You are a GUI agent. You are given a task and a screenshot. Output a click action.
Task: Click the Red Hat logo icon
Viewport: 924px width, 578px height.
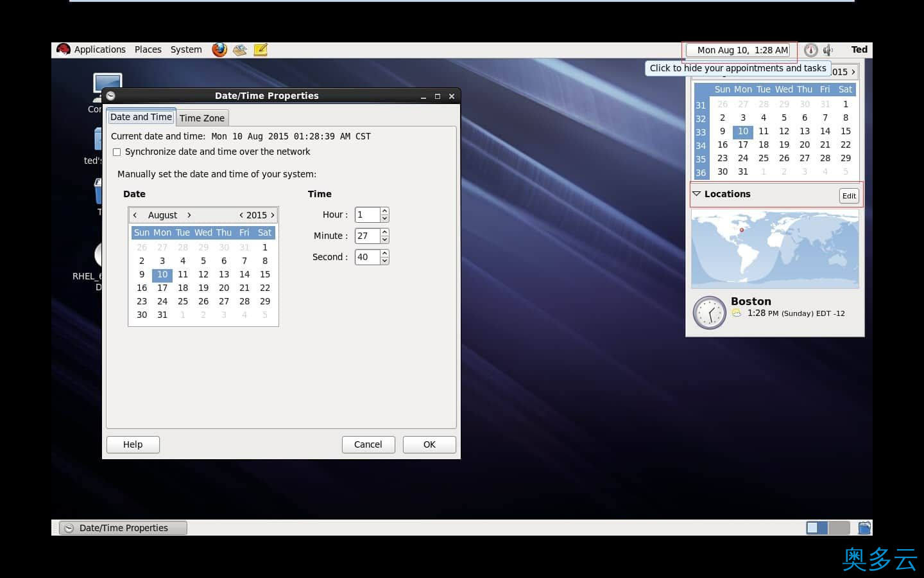(63, 49)
